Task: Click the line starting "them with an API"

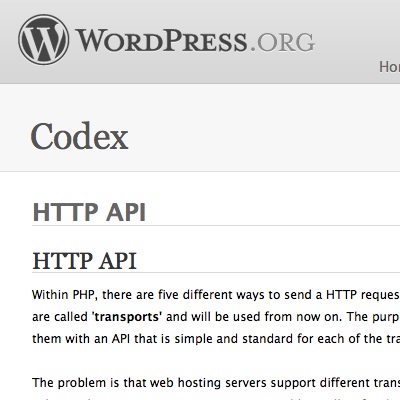Action: pyautogui.click(x=216, y=339)
